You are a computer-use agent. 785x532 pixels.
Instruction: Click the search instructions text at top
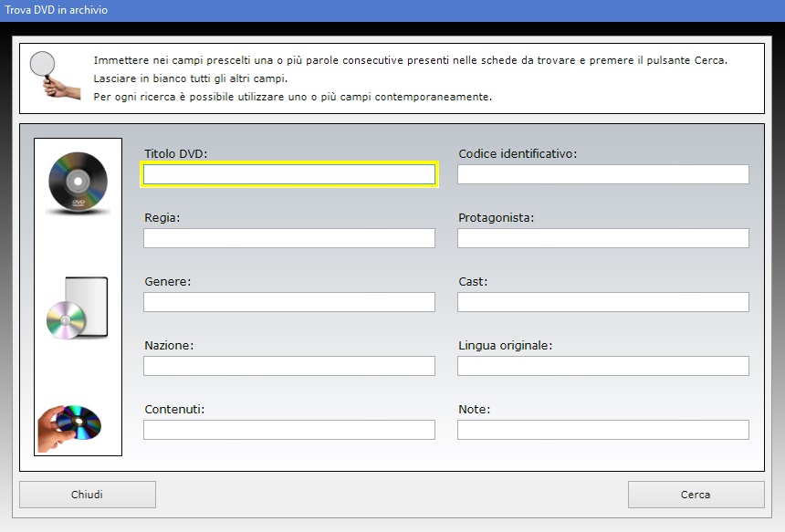point(411,78)
